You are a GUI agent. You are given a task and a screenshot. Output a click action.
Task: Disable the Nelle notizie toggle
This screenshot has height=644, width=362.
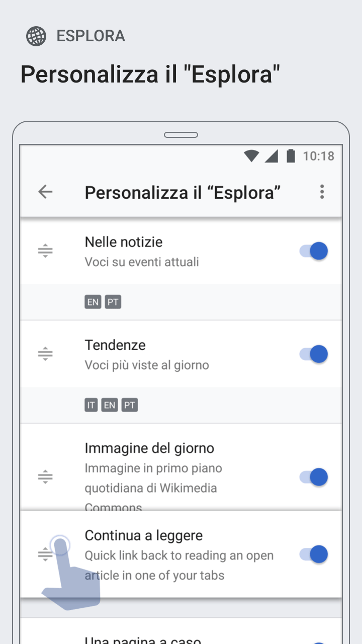314,251
